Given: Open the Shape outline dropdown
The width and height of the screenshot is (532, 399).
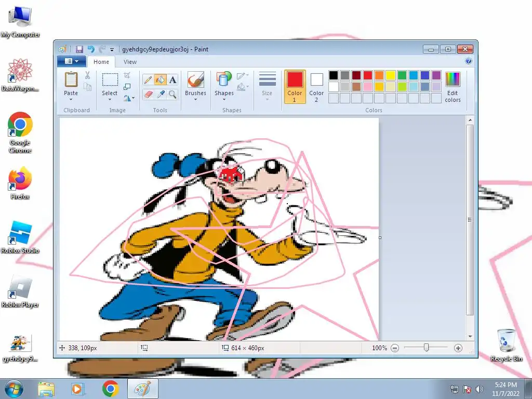Looking at the screenshot, I should 243,76.
